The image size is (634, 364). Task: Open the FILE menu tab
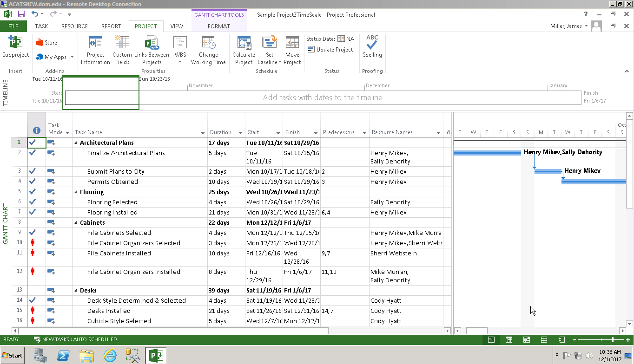coord(13,26)
